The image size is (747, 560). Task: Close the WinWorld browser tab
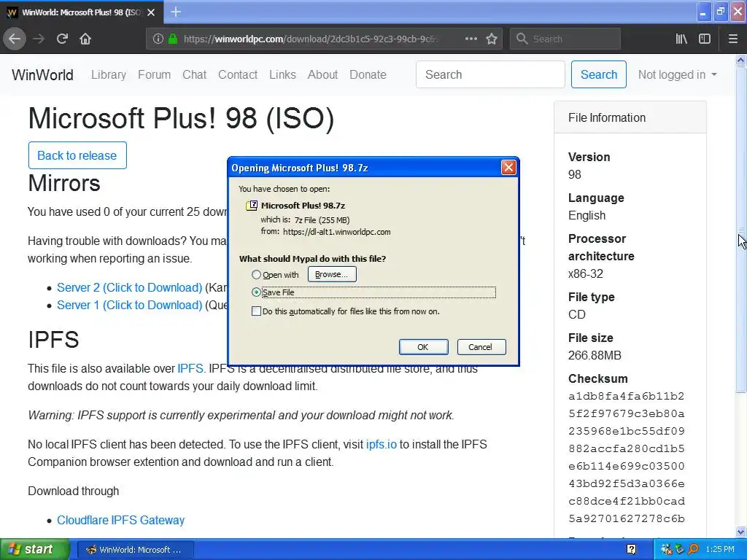click(151, 12)
